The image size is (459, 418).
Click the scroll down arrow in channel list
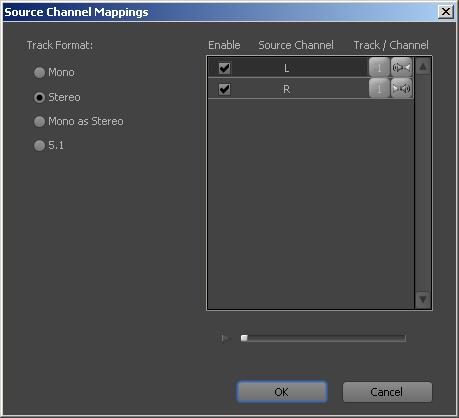[x=423, y=299]
